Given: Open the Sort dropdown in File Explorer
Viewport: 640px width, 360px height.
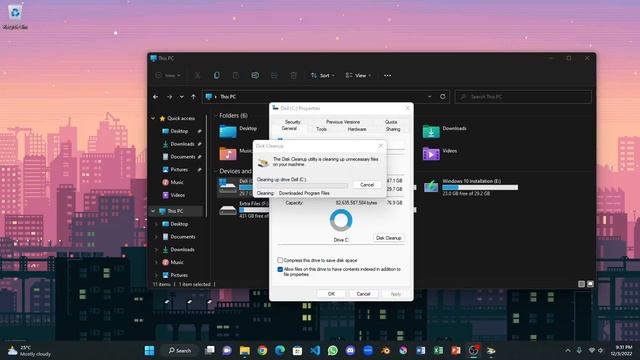Looking at the screenshot, I should (x=322, y=76).
